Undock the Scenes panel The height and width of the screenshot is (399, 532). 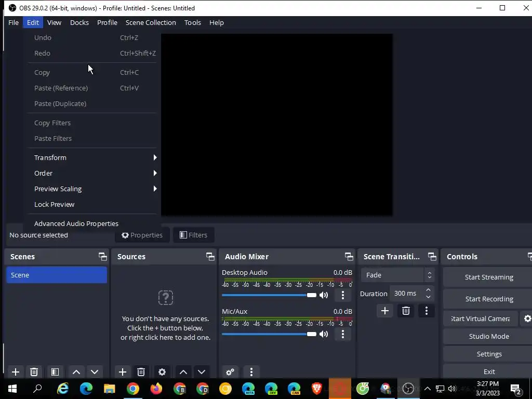click(102, 257)
